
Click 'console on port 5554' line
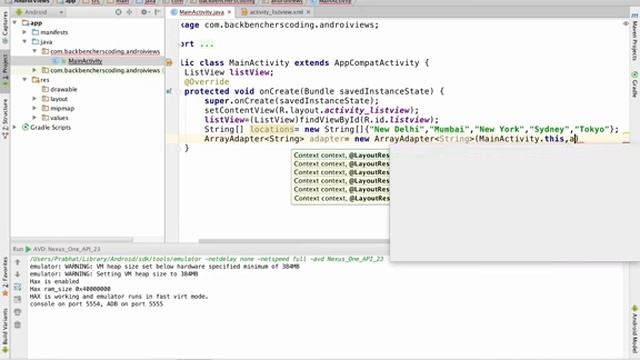[x=96, y=304]
